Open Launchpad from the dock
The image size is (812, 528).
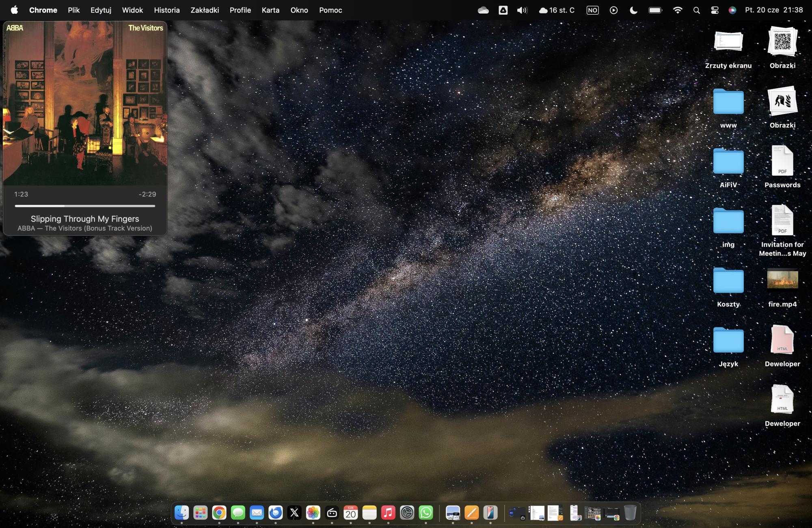200,513
